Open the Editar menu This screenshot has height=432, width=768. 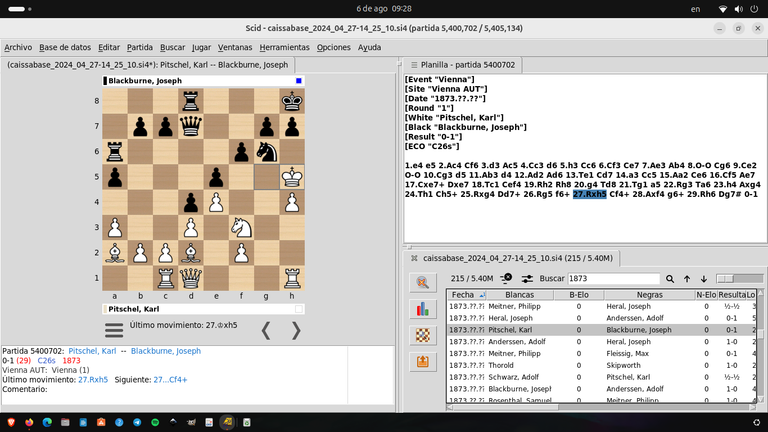coord(109,48)
